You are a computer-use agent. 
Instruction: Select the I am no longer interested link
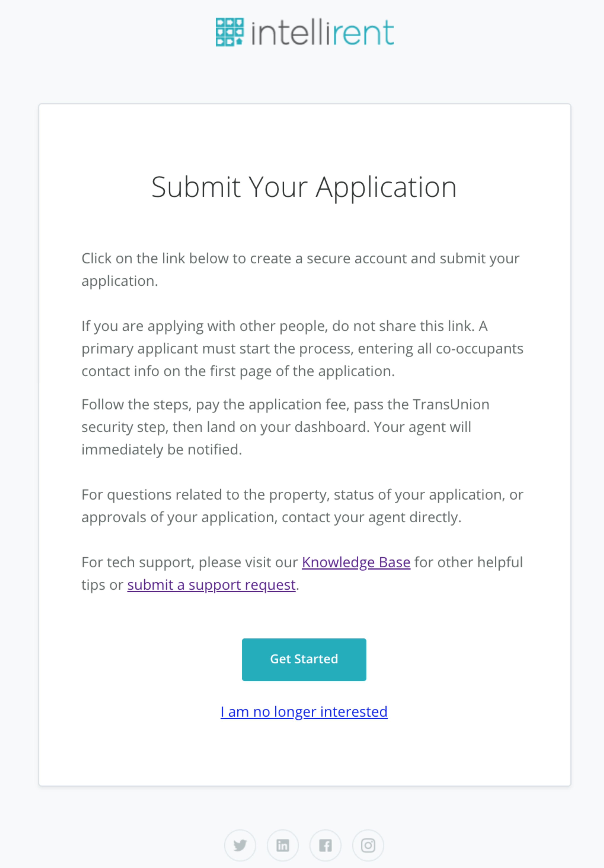[x=304, y=712]
